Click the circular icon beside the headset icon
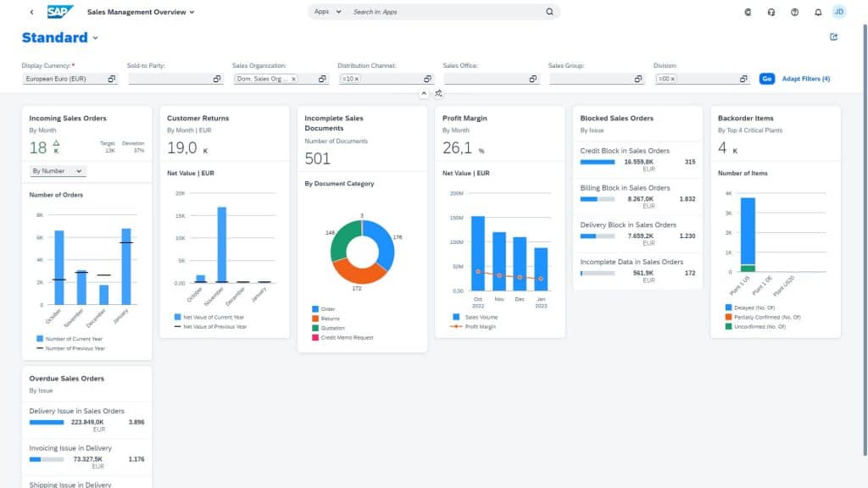Image resolution: width=868 pixels, height=488 pixels. click(x=748, y=12)
